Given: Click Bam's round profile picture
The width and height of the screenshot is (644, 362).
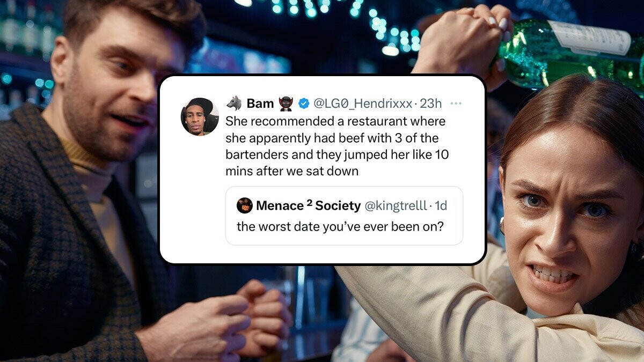Looking at the screenshot, I should click(200, 117).
